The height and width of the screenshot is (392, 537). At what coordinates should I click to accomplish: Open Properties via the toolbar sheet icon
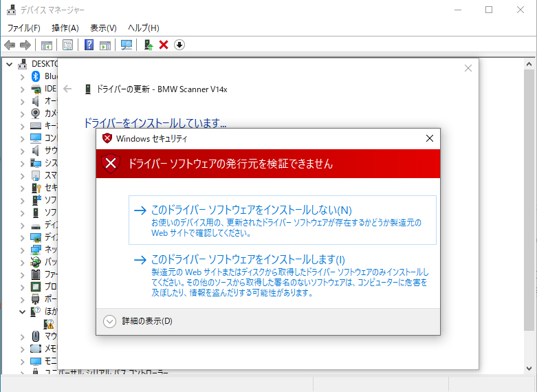tap(67, 45)
